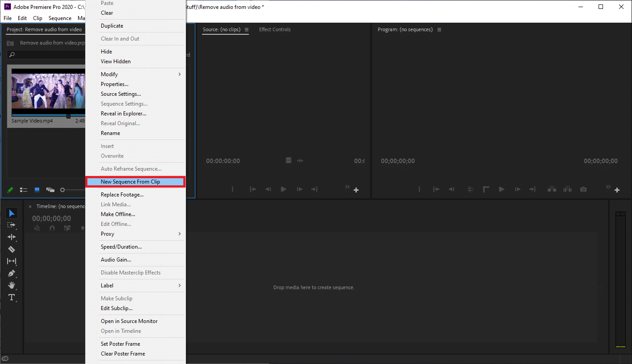The width and height of the screenshot is (632, 364).
Task: Select the Slip tool
Action: pyautogui.click(x=11, y=261)
